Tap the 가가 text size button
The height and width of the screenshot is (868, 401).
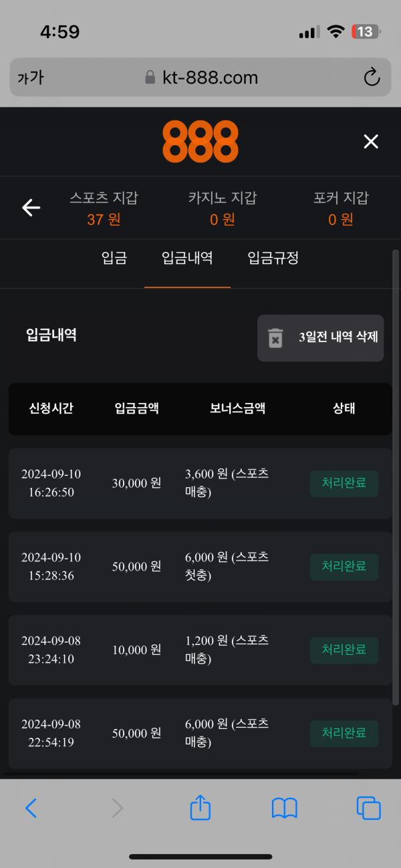pos(31,78)
